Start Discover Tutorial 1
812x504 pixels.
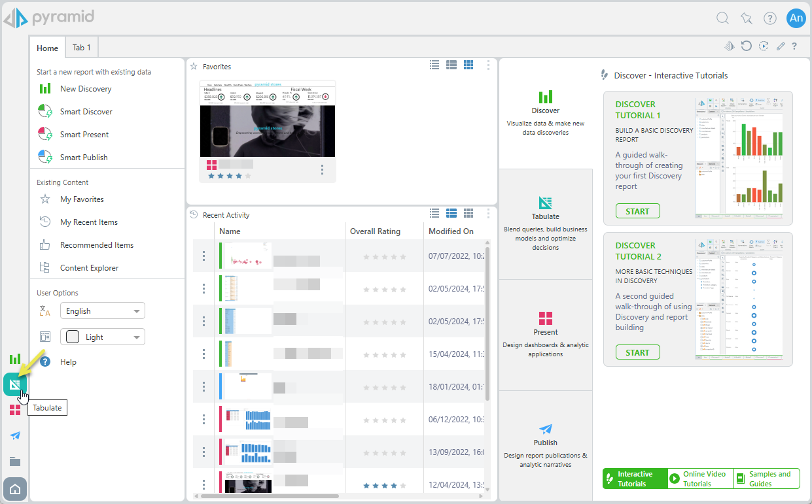[x=637, y=211]
